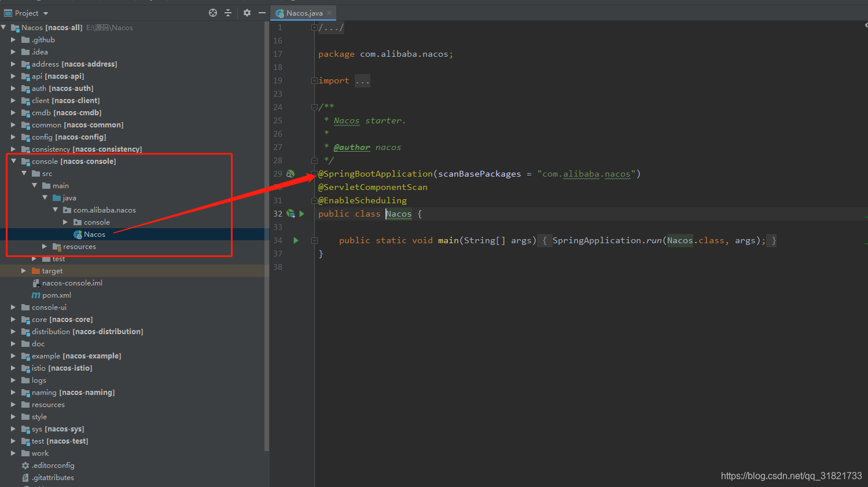Collapse the Javadoc comment fold on line 24
The width and height of the screenshot is (868, 487).
(314, 107)
